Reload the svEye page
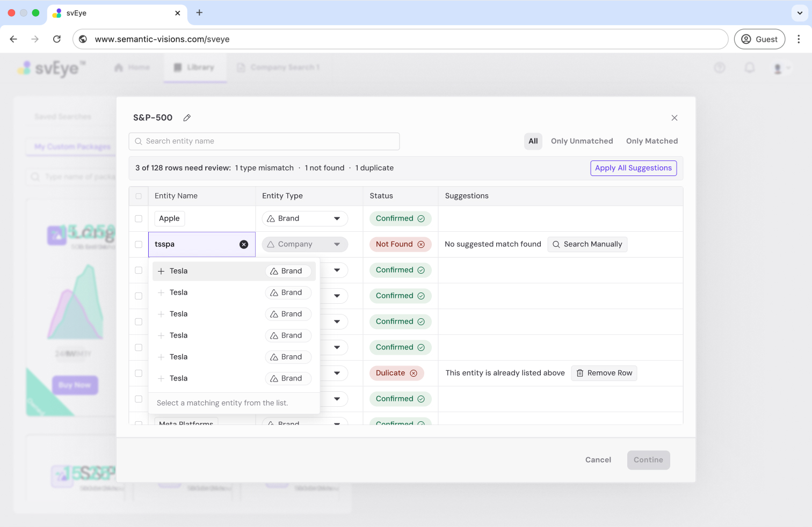This screenshot has height=527, width=812. click(x=57, y=39)
